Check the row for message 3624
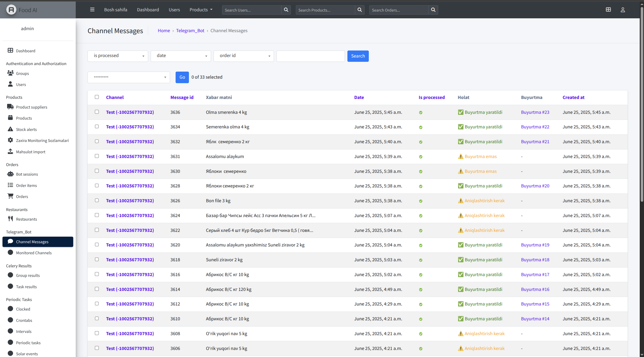 [x=97, y=215]
